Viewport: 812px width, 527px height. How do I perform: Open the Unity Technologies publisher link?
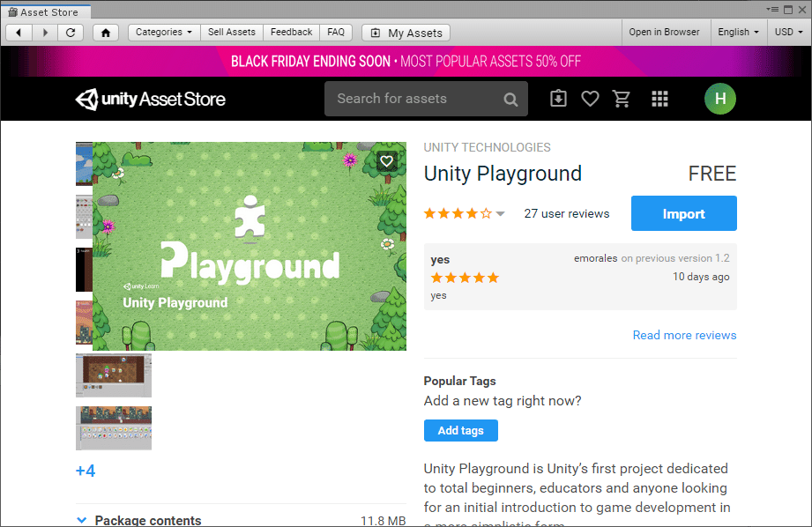click(x=487, y=147)
